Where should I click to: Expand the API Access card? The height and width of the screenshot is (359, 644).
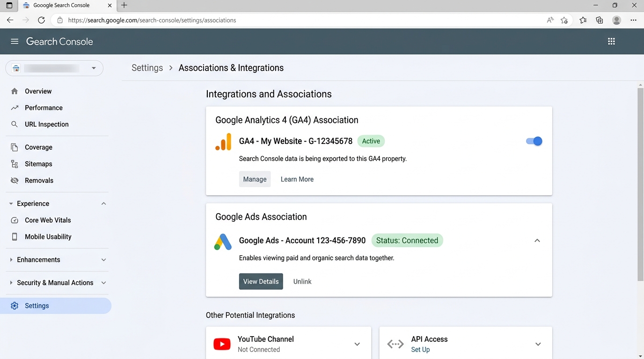pyautogui.click(x=538, y=345)
